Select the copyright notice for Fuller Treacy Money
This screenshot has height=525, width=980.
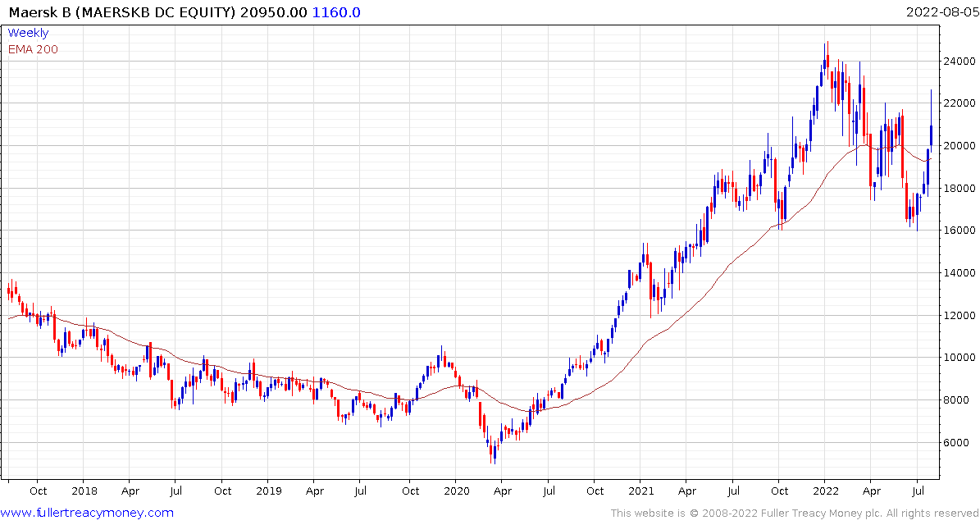794,514
